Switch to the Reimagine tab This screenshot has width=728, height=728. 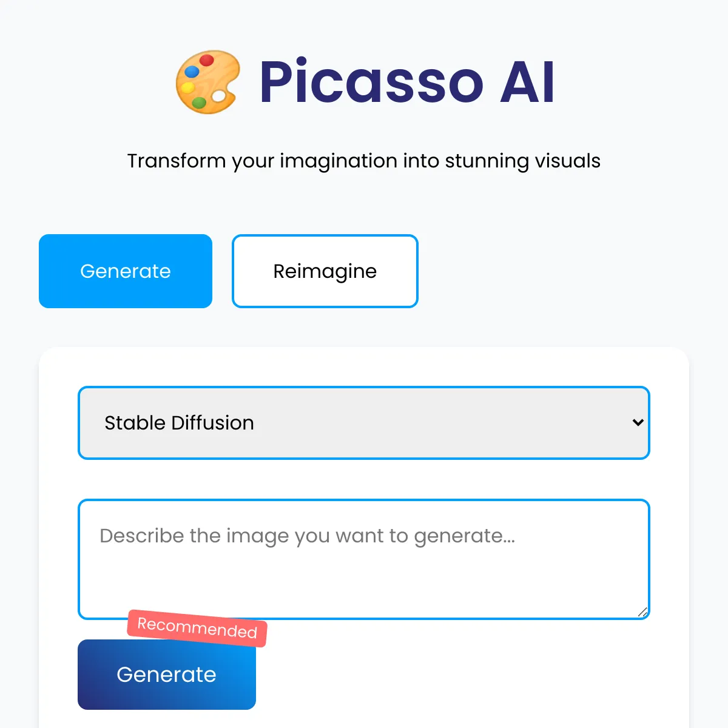click(x=325, y=271)
